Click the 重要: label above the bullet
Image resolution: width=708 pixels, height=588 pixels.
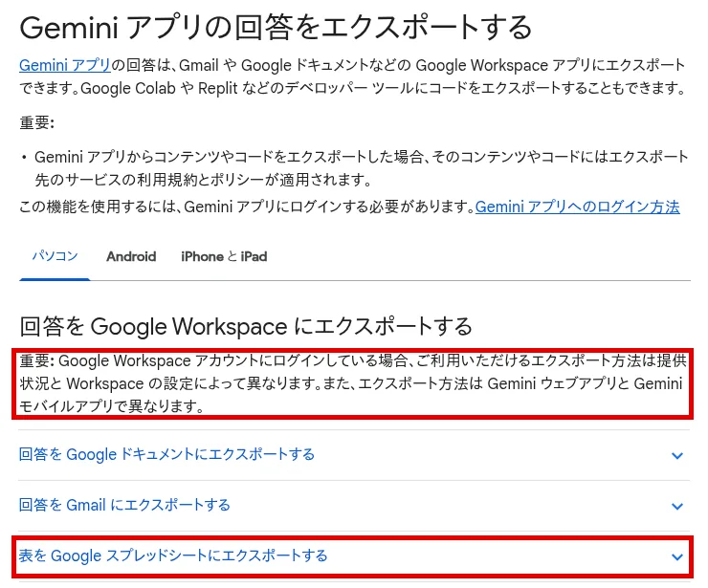click(37, 122)
